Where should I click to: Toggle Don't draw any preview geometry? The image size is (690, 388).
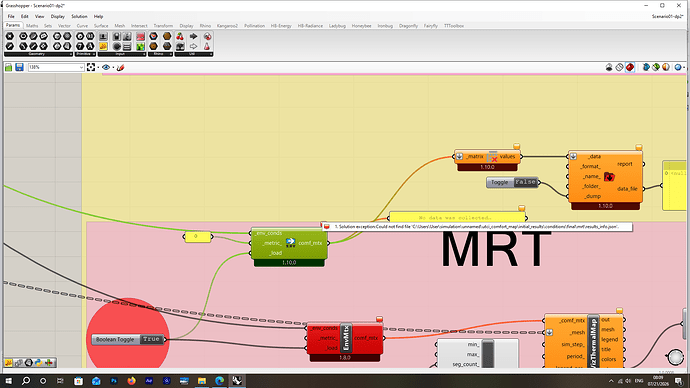click(x=609, y=67)
